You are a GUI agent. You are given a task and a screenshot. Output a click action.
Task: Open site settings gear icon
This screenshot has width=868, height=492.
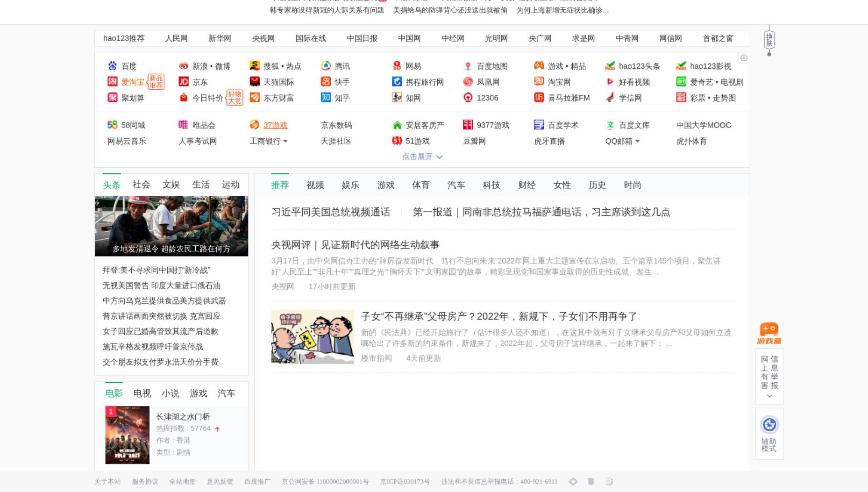[x=744, y=58]
